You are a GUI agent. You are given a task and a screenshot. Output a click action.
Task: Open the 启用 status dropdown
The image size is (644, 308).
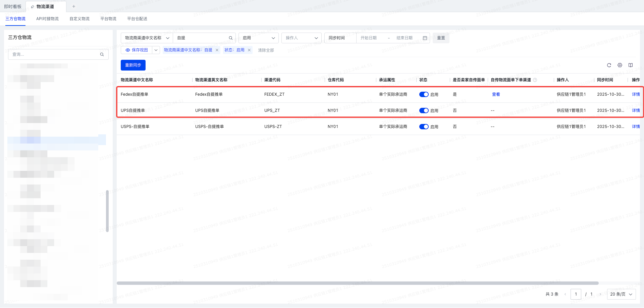click(258, 38)
